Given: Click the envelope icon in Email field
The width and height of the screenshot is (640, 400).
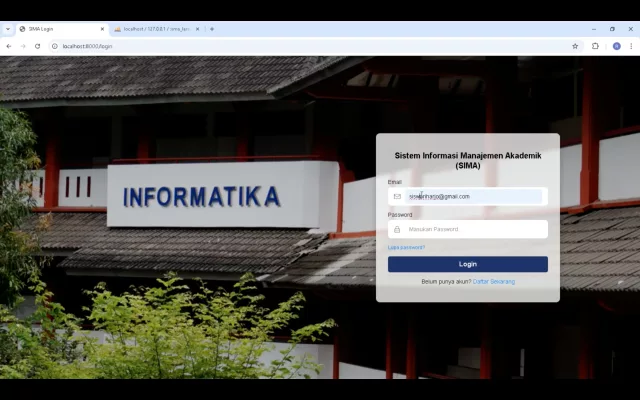Looking at the screenshot, I should pyautogui.click(x=397, y=196).
